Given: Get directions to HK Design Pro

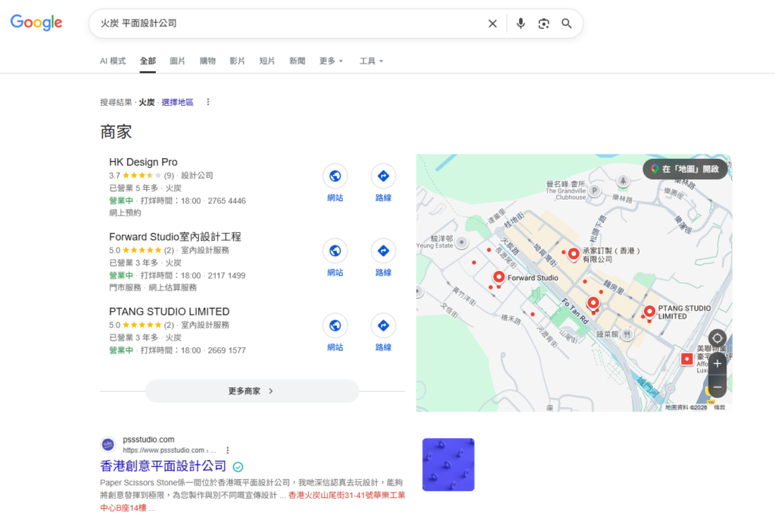Looking at the screenshot, I should pos(383,176).
